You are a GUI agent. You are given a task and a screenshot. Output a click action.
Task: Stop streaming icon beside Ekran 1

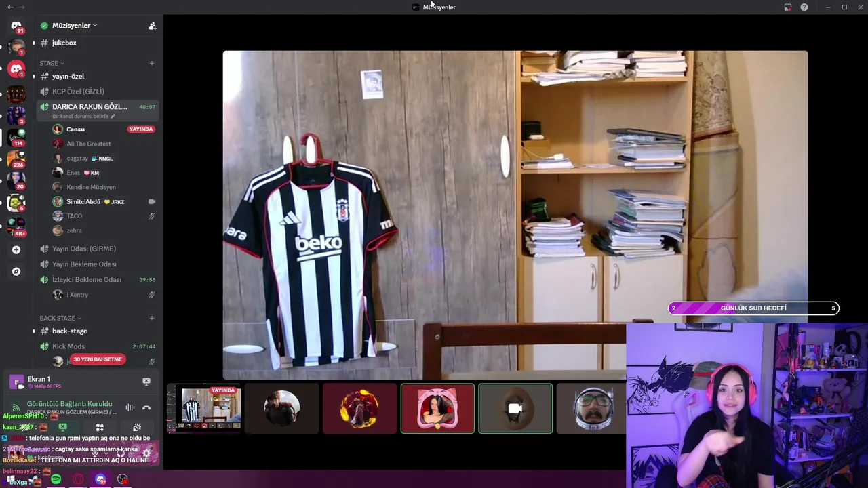pyautogui.click(x=146, y=382)
